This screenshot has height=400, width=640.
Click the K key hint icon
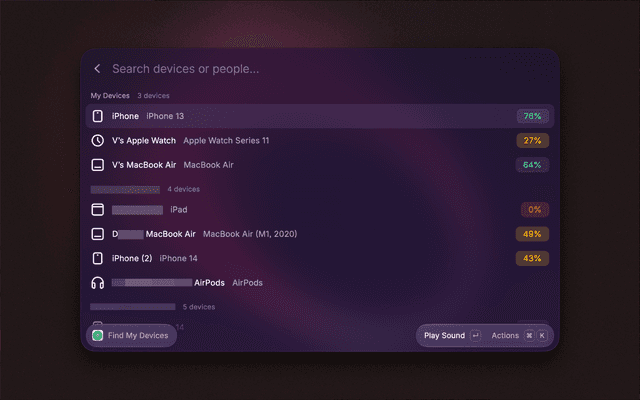pos(542,336)
